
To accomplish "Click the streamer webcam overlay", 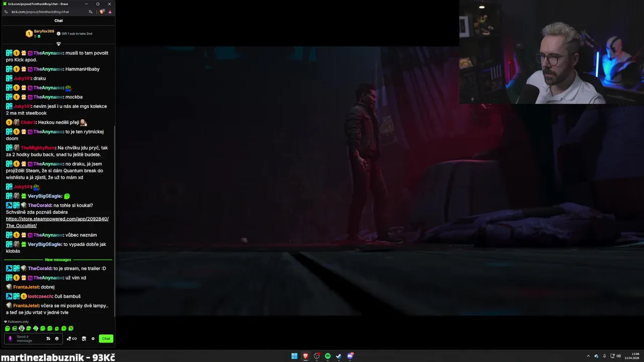I will (x=551, y=52).
